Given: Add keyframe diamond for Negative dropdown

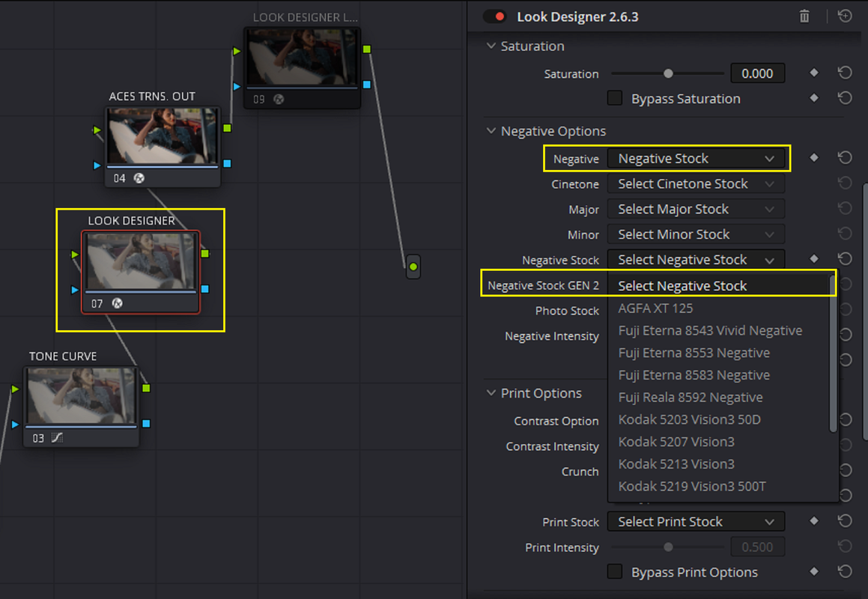Looking at the screenshot, I should (814, 158).
